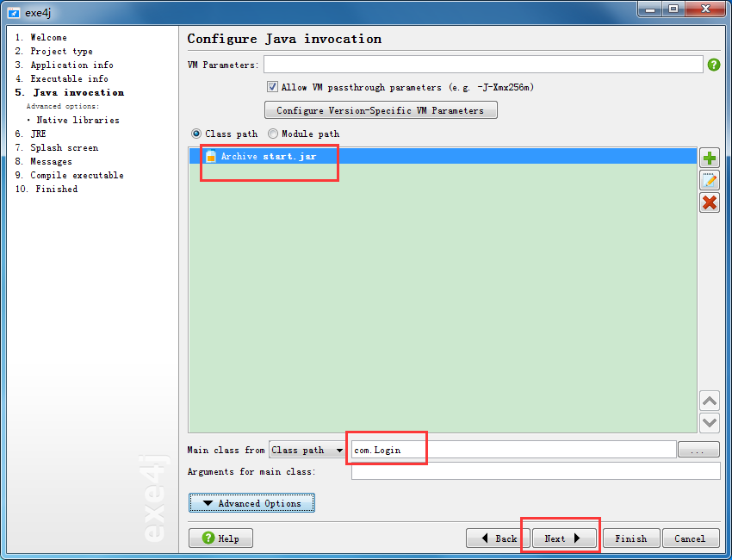Open Native libraries advanced option
Image resolution: width=732 pixels, height=560 pixels.
[x=78, y=120]
